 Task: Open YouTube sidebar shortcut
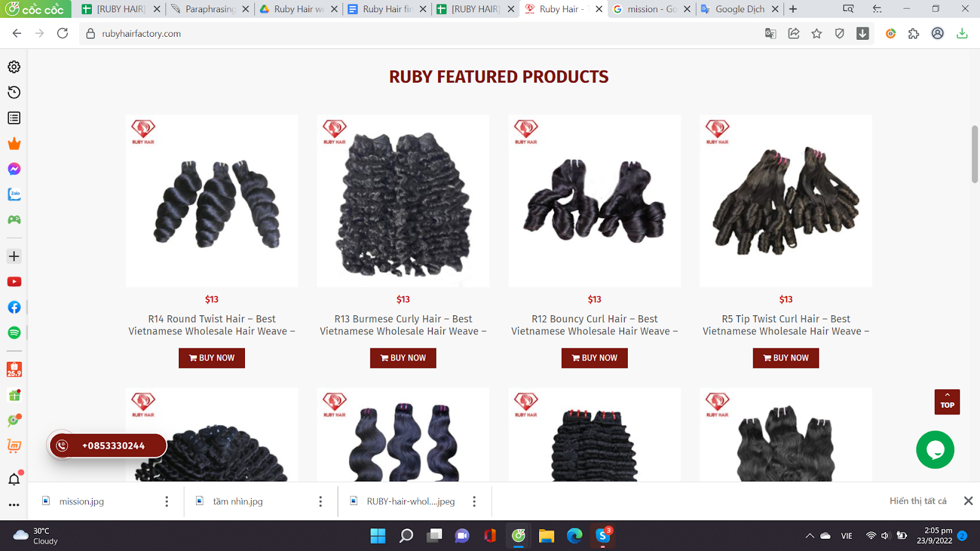(x=14, y=282)
